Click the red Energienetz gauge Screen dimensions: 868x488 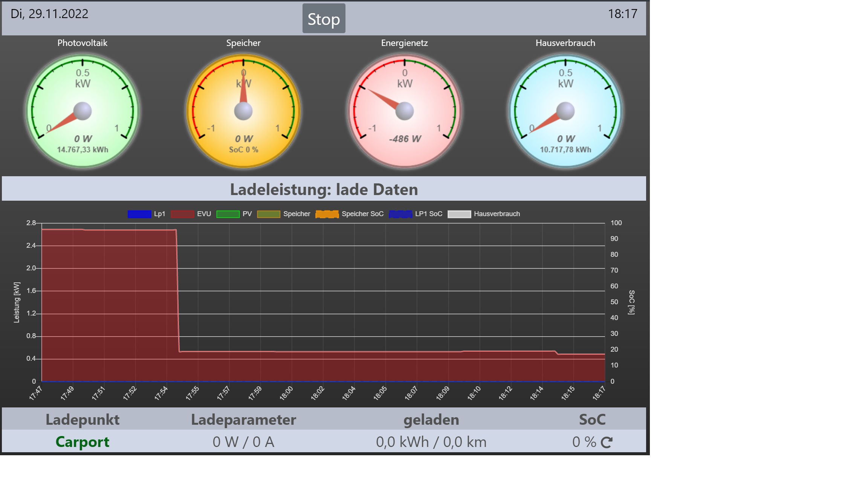pyautogui.click(x=405, y=111)
